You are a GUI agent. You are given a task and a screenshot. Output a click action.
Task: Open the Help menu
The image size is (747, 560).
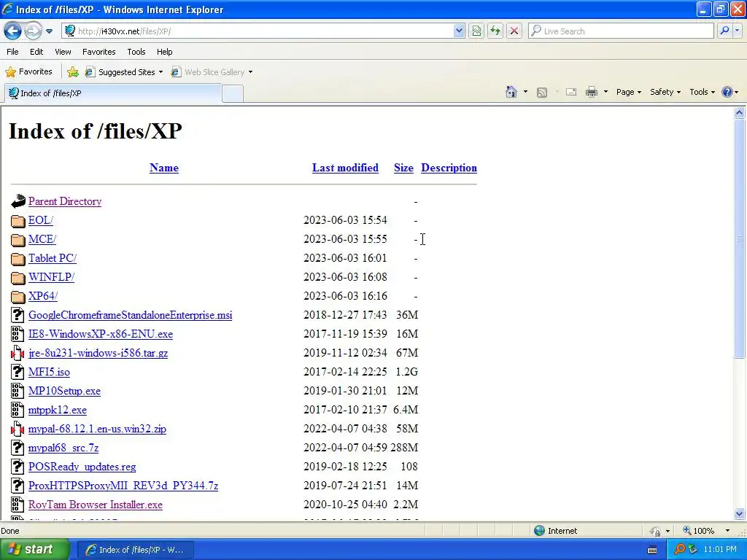tap(165, 52)
